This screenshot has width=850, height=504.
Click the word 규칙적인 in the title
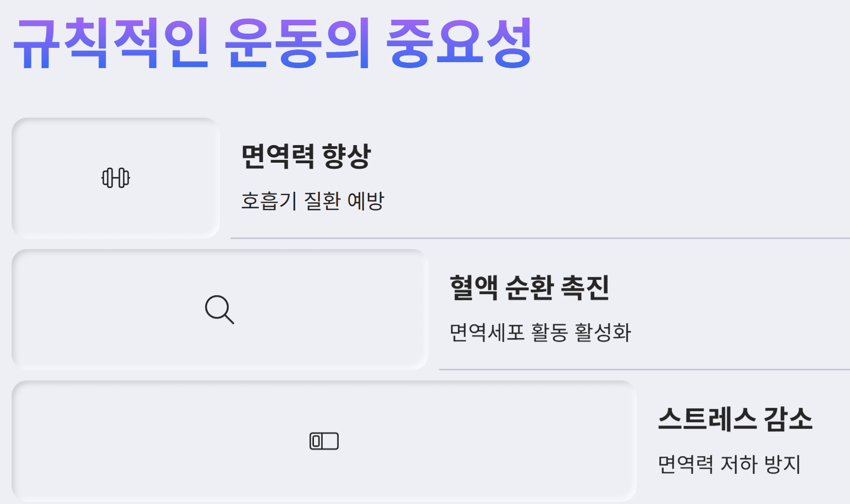coord(112,43)
